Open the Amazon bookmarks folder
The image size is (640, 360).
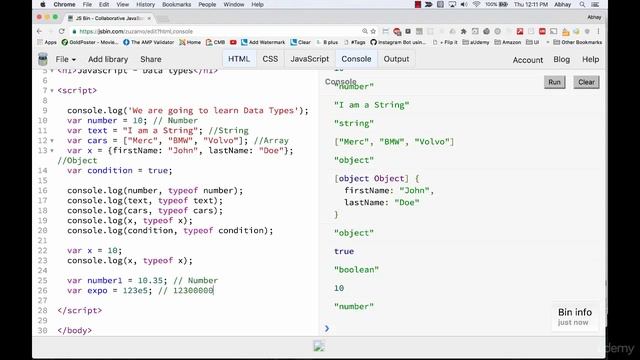click(507, 42)
